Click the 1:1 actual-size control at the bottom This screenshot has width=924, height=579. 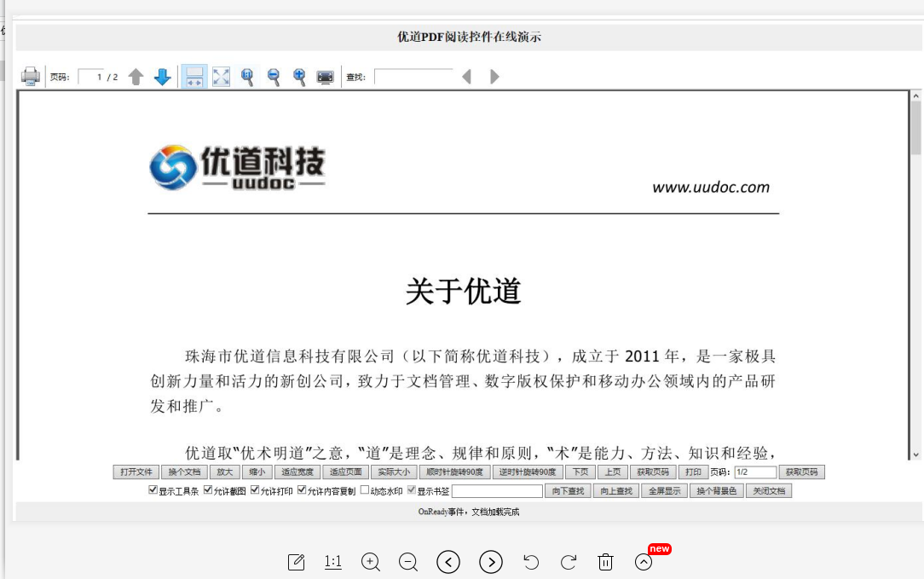coord(332,562)
